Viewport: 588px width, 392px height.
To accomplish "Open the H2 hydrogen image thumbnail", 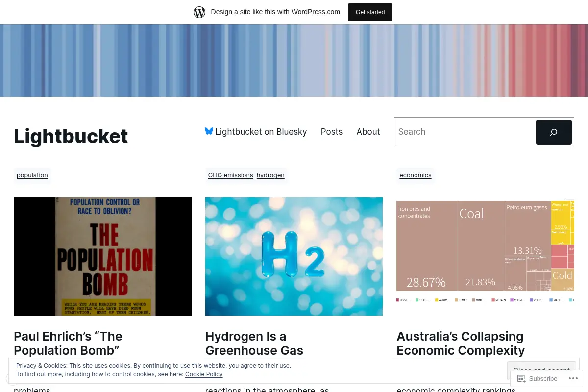I will (x=294, y=256).
